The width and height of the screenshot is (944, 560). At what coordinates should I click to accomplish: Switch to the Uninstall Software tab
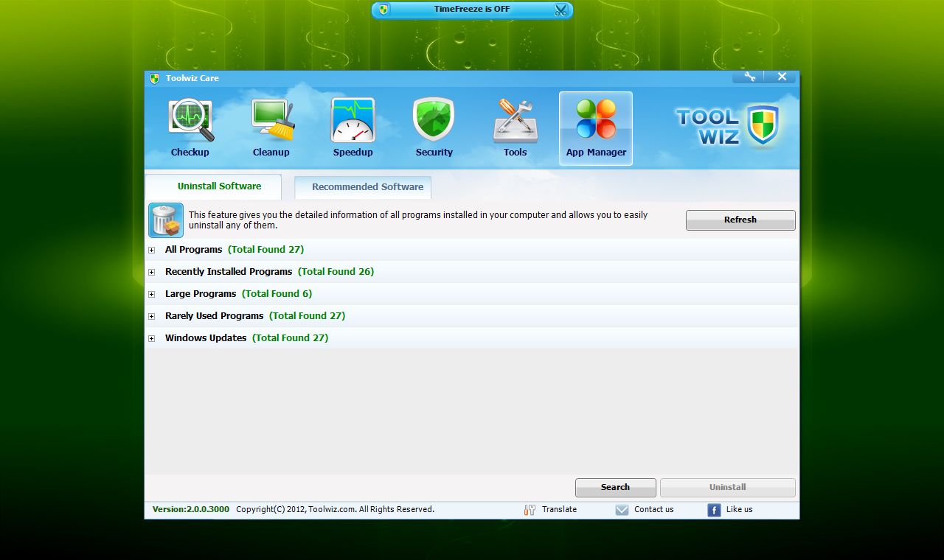coord(213,186)
